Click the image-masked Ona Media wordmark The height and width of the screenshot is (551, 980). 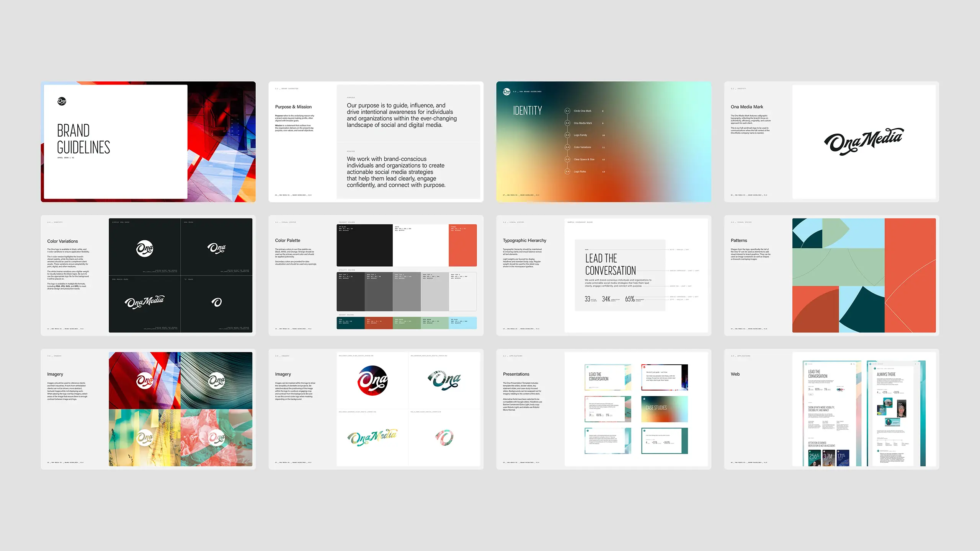[372, 437]
